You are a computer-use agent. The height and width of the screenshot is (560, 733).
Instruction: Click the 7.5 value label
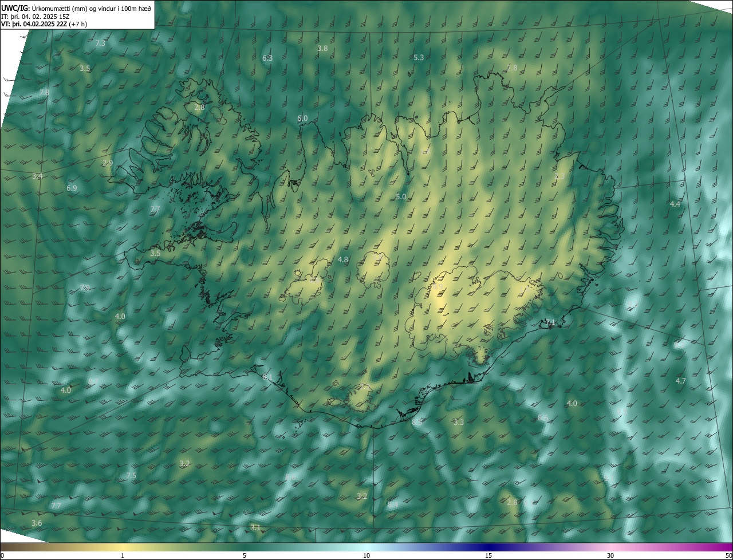click(x=131, y=476)
